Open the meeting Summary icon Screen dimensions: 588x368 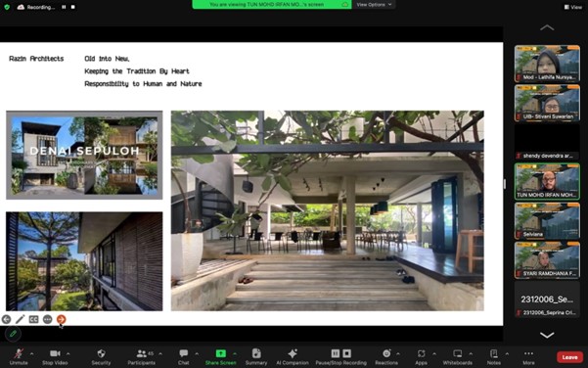[256, 353]
